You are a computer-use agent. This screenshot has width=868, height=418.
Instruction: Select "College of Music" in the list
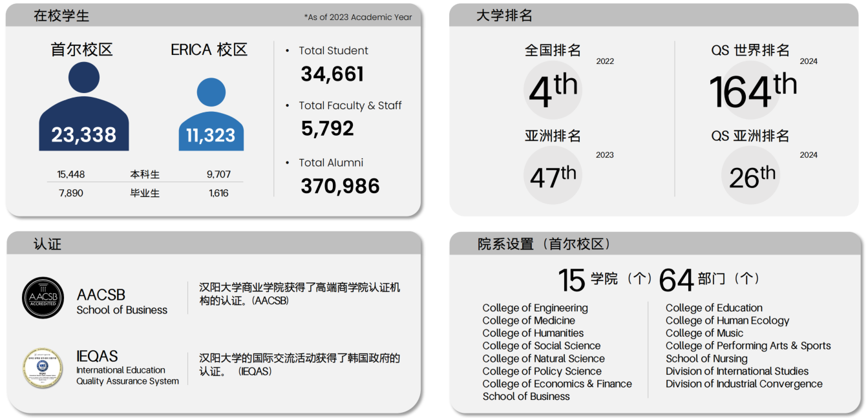[x=704, y=333]
